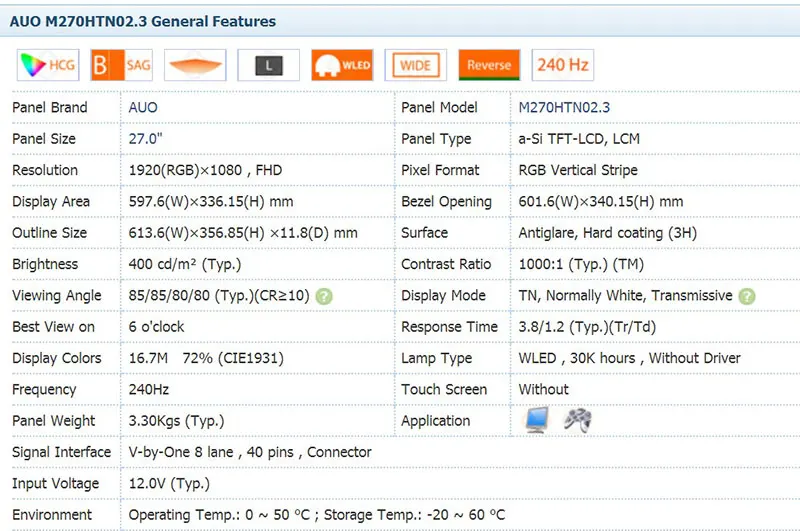Image resolution: width=800 pixels, height=531 pixels.
Task: Click the WLED , 30K hours , Without Driver value
Action: [630, 359]
